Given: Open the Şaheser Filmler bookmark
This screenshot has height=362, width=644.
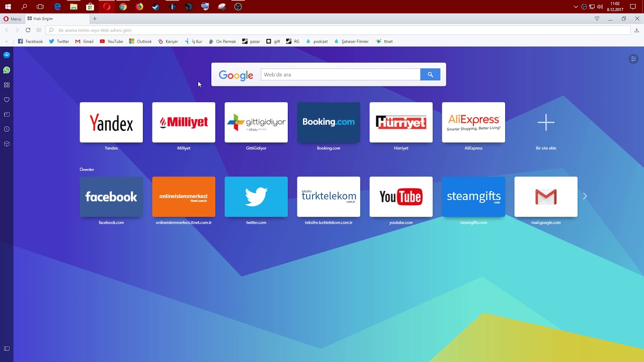Looking at the screenshot, I should (x=351, y=41).
